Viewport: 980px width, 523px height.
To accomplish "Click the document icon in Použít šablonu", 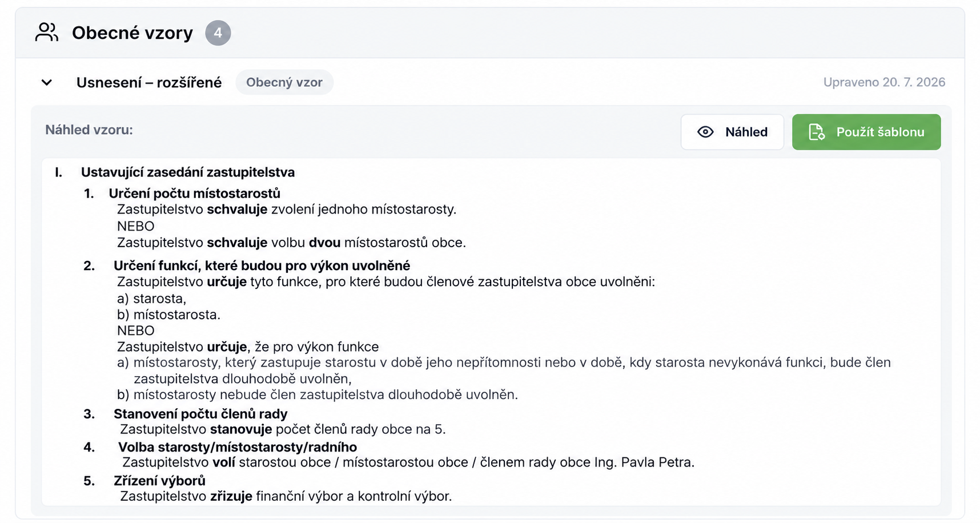I will point(817,132).
